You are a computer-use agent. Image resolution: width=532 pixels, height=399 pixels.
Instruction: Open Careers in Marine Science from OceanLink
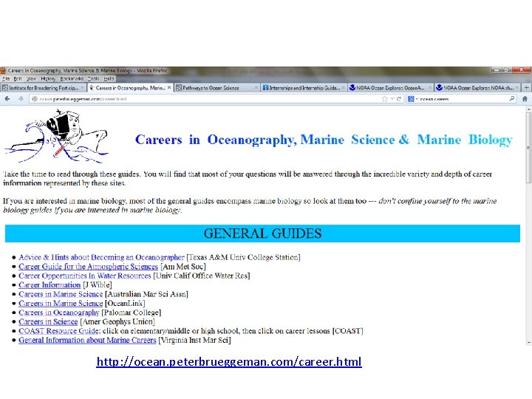(x=61, y=303)
